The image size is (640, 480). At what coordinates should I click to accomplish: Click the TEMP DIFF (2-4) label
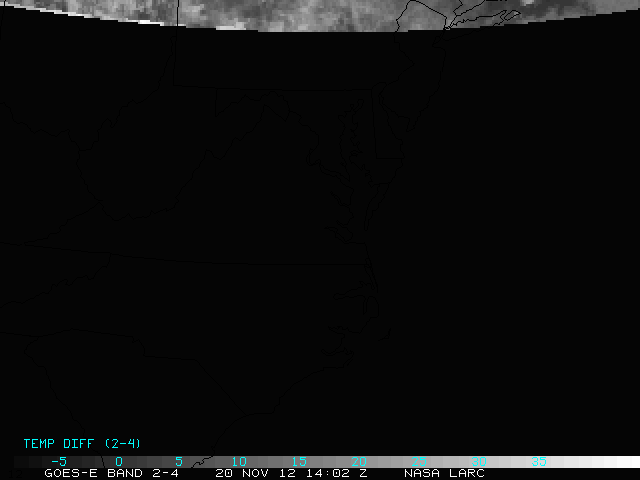[82, 443]
